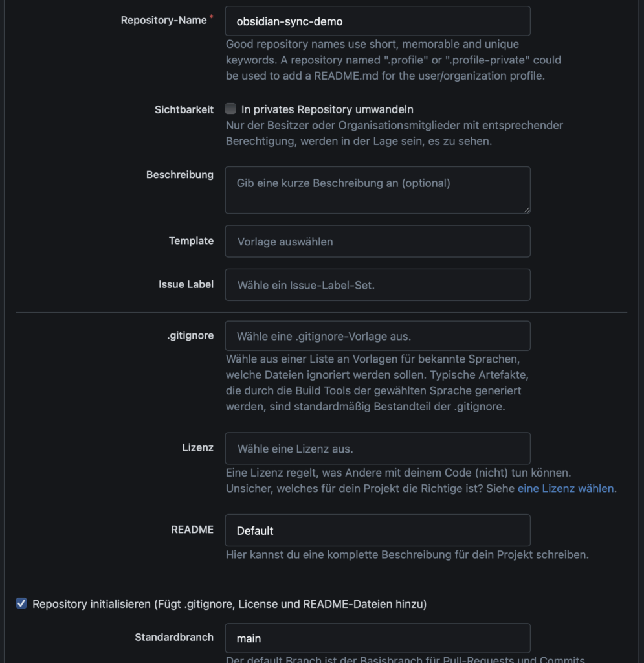This screenshot has width=644, height=663.
Task: Expand the 'Wähle eine Lizenz aus' dropdown
Action: pyautogui.click(x=377, y=449)
